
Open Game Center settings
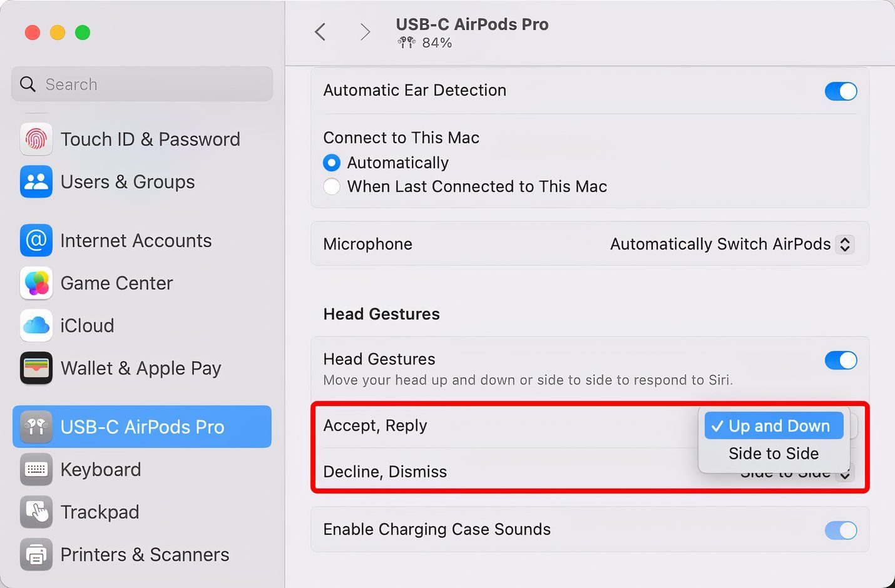116,283
